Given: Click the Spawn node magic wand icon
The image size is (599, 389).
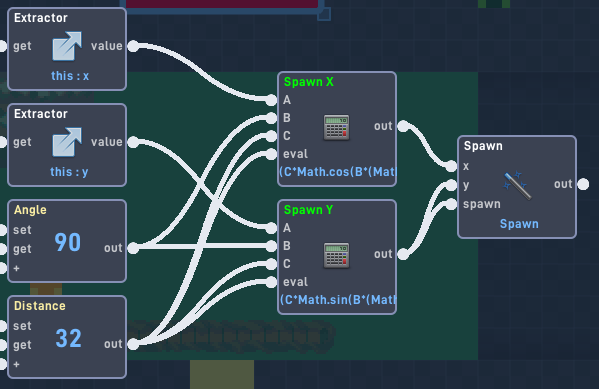Looking at the screenshot, I should [517, 186].
